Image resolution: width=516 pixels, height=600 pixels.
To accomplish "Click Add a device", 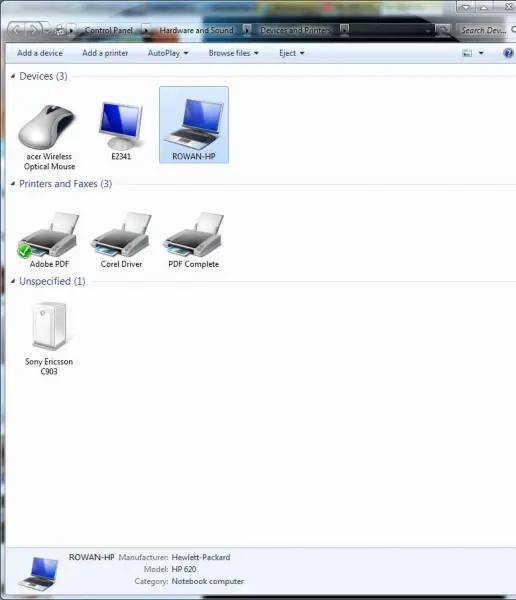I will (x=40, y=53).
